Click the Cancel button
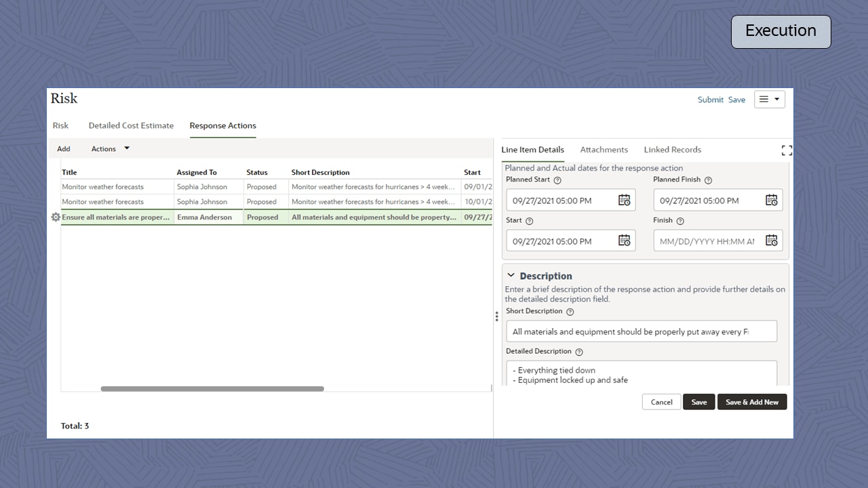The width and height of the screenshot is (868, 488). tap(661, 402)
